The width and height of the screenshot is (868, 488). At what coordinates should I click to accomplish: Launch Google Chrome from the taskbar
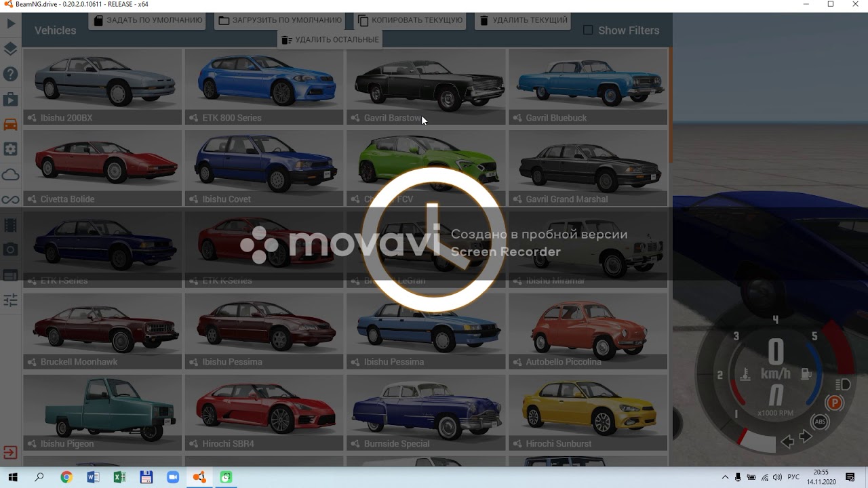(66, 477)
